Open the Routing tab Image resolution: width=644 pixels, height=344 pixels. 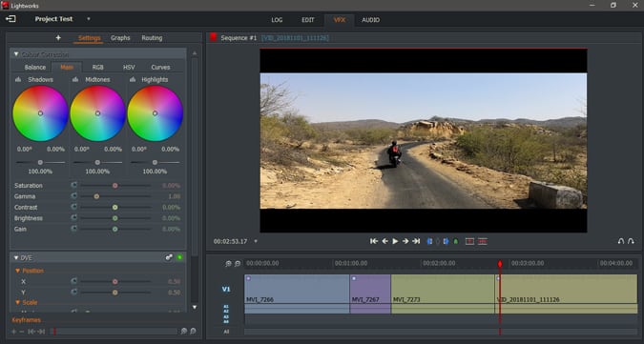point(152,38)
